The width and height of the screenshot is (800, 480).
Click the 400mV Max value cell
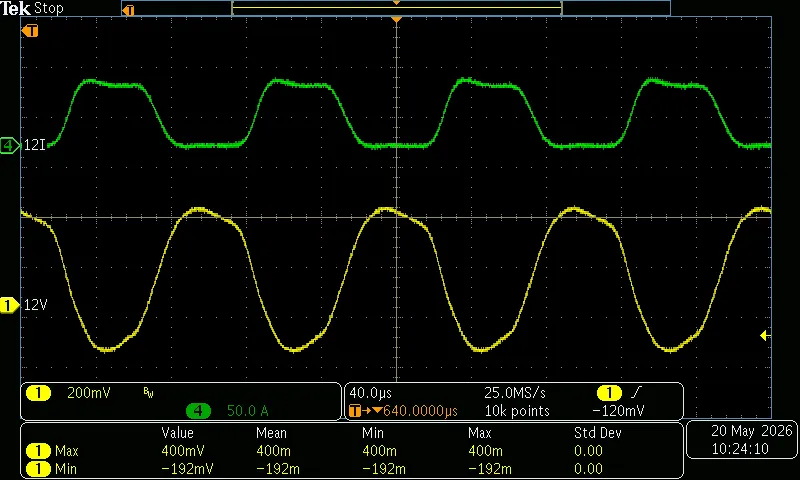click(183, 451)
